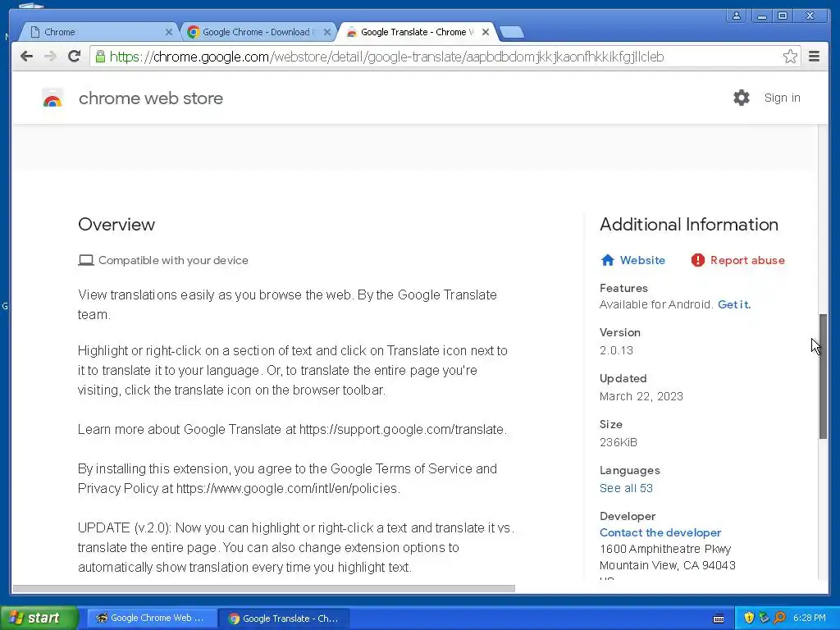Screen dimensions: 840x630
Task: Click the Chrome Web Store rainbow logo
Action: pyautogui.click(x=52, y=98)
